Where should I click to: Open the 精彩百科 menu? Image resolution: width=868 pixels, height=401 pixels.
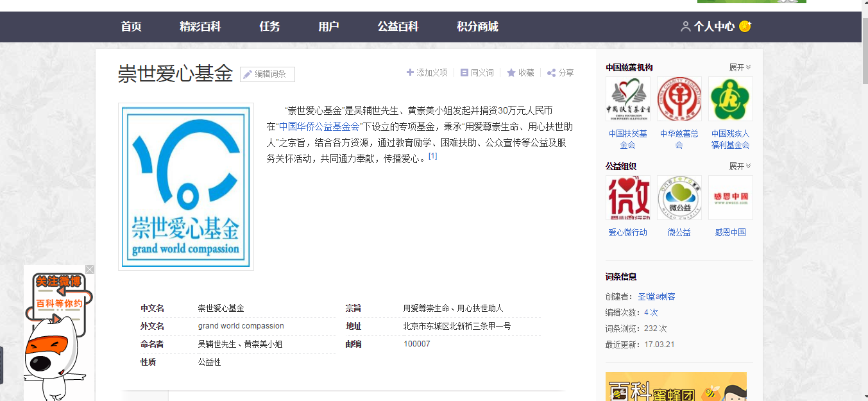pyautogui.click(x=200, y=26)
